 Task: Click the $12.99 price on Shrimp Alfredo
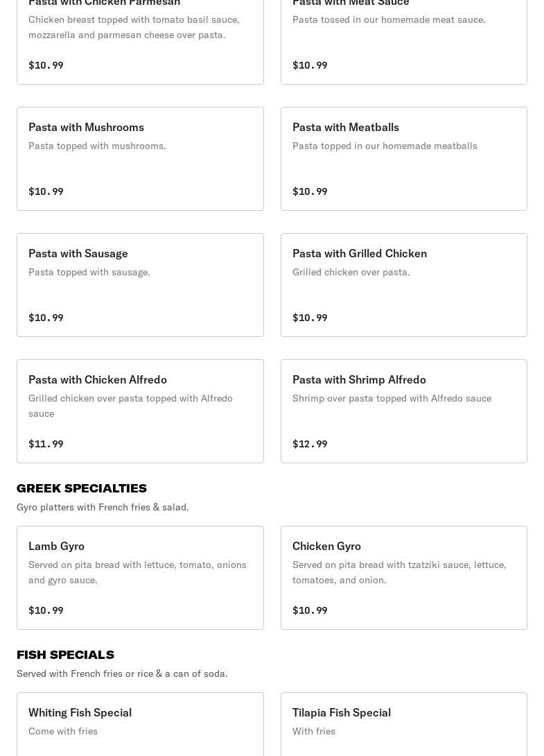coord(310,444)
